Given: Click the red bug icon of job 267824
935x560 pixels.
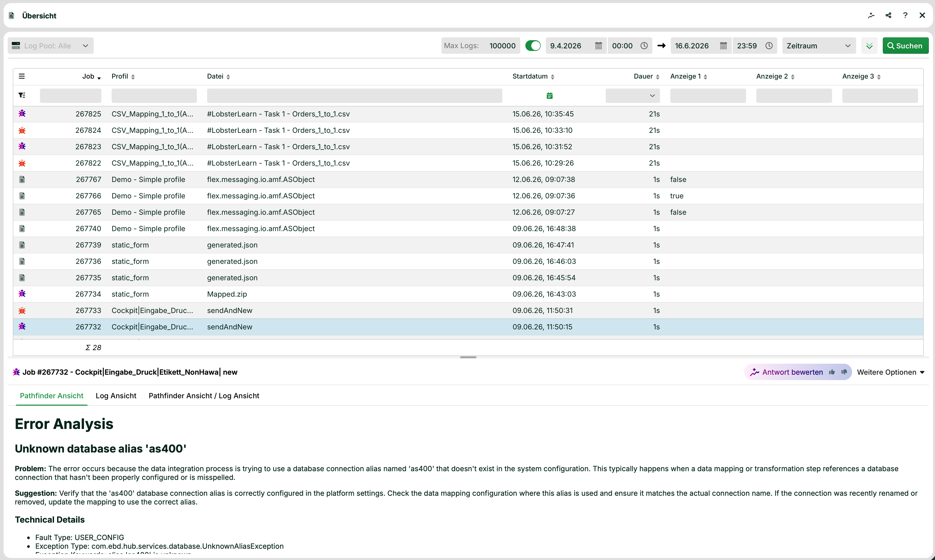Looking at the screenshot, I should tap(22, 131).
